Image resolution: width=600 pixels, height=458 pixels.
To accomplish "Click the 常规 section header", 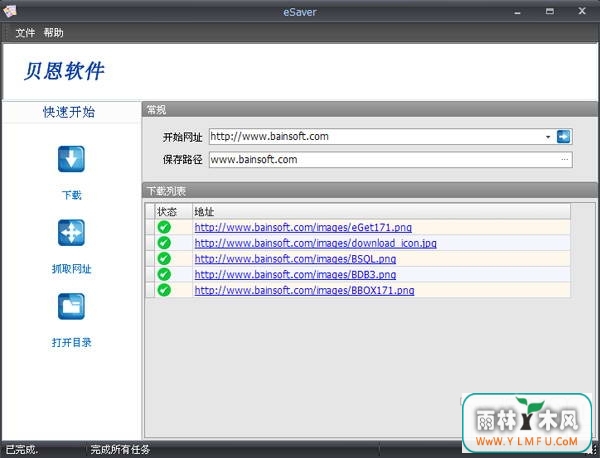I will point(369,110).
